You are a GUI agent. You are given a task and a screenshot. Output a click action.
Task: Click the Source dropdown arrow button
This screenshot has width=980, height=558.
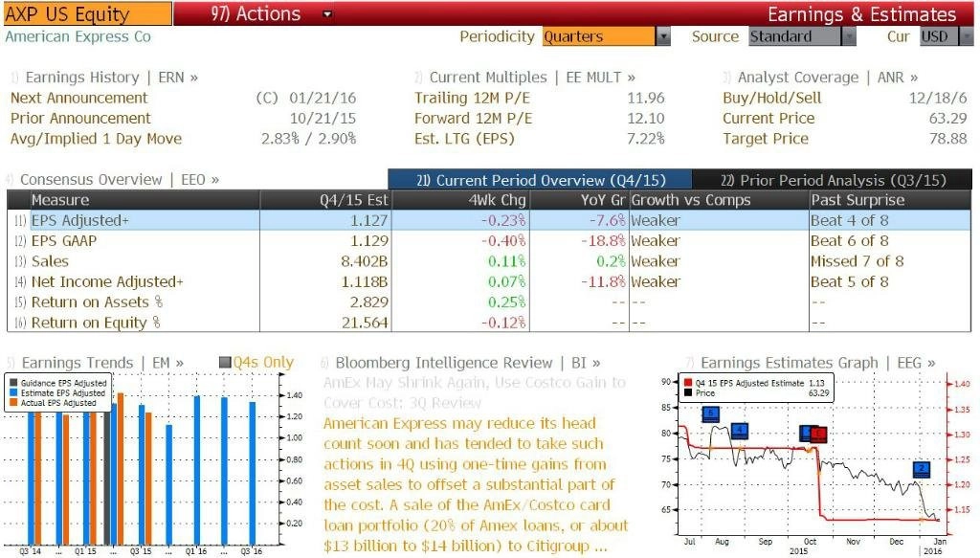pos(848,37)
